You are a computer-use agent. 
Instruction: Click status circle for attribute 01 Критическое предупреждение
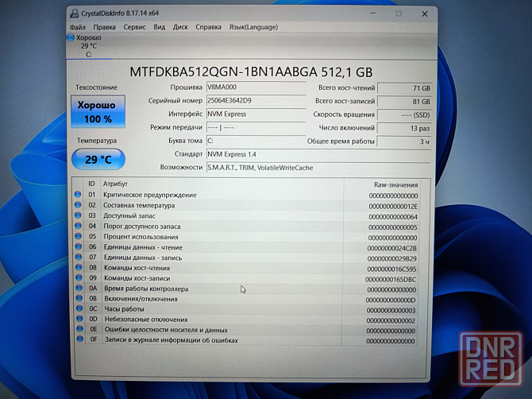click(x=78, y=195)
